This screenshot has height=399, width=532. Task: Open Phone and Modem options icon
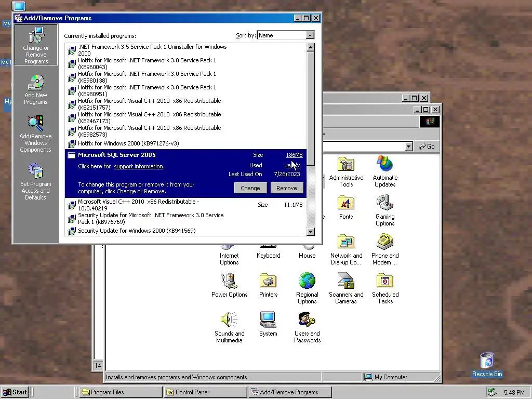385,249
